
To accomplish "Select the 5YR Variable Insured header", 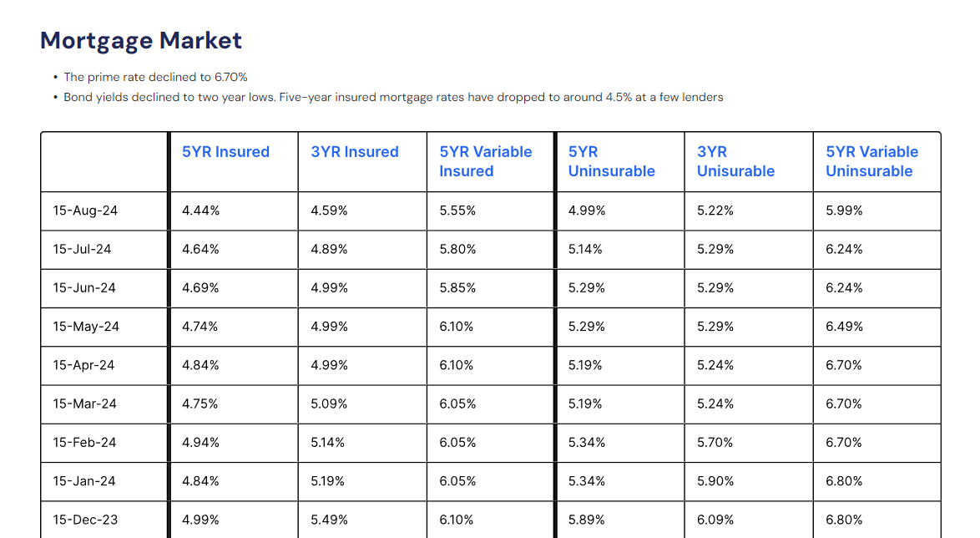I will tap(486, 161).
